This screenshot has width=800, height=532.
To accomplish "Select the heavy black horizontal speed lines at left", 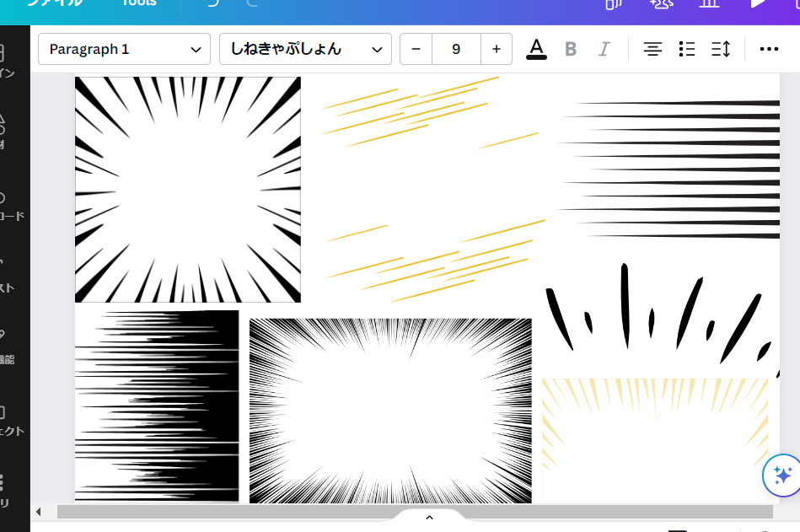I will (x=157, y=406).
